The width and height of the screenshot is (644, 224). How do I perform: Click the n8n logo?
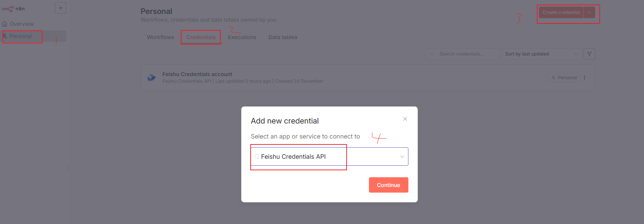[x=13, y=9]
